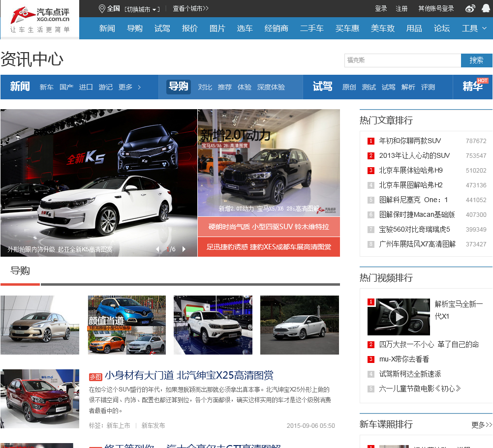493x448 pixels.
Task: Select the 试驾 section tab in blue bar
Action: [322, 87]
